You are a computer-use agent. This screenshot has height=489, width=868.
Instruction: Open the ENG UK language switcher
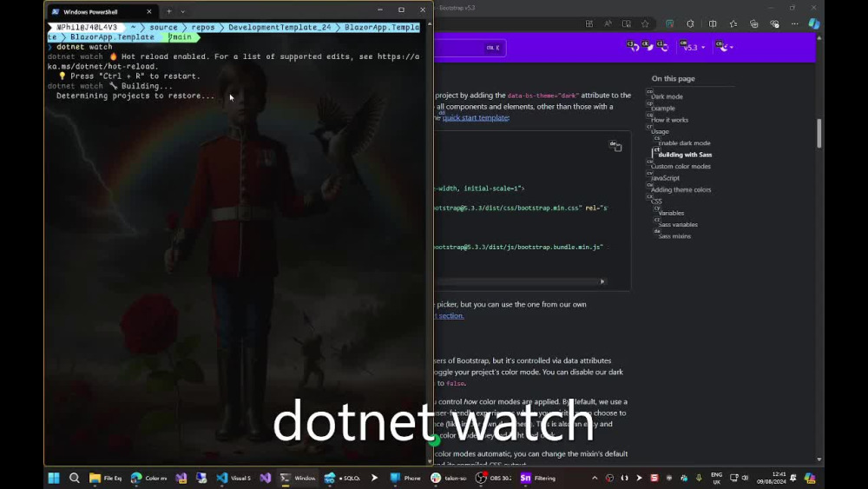[x=716, y=479]
